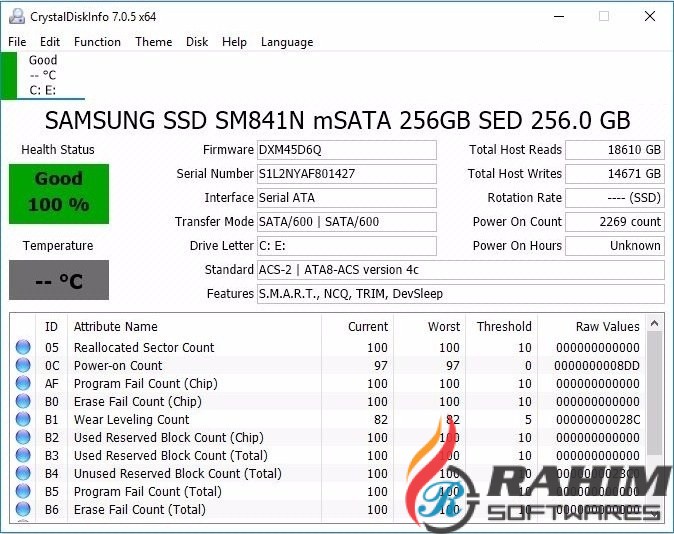
Task: Click the Interface field Serial ATA
Action: click(347, 198)
